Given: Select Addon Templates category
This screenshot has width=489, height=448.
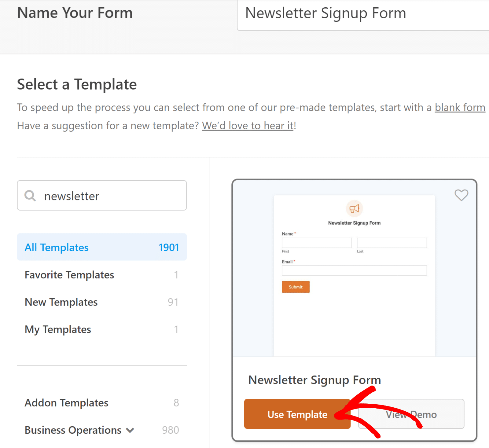Looking at the screenshot, I should 102,402.
